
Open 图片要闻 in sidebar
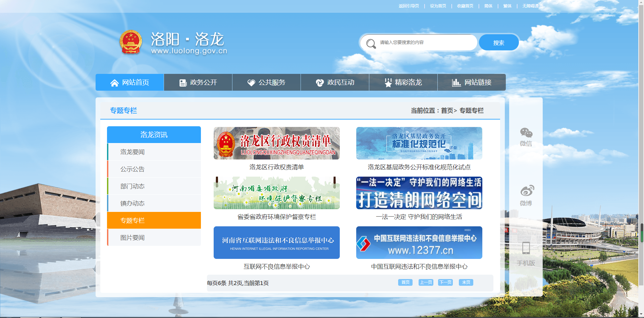coord(154,237)
